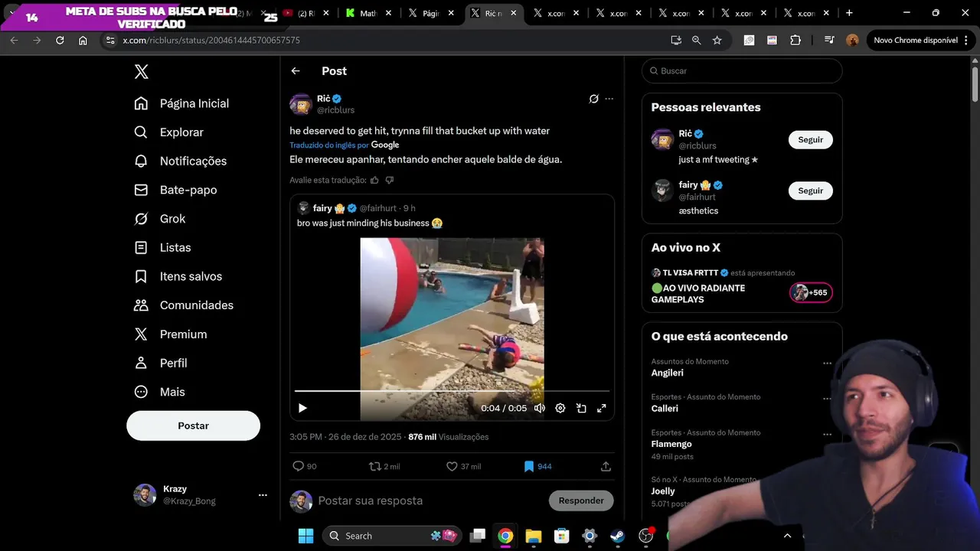Click the X logo in the sidebar
Viewport: 980px width, 551px height.
141,72
